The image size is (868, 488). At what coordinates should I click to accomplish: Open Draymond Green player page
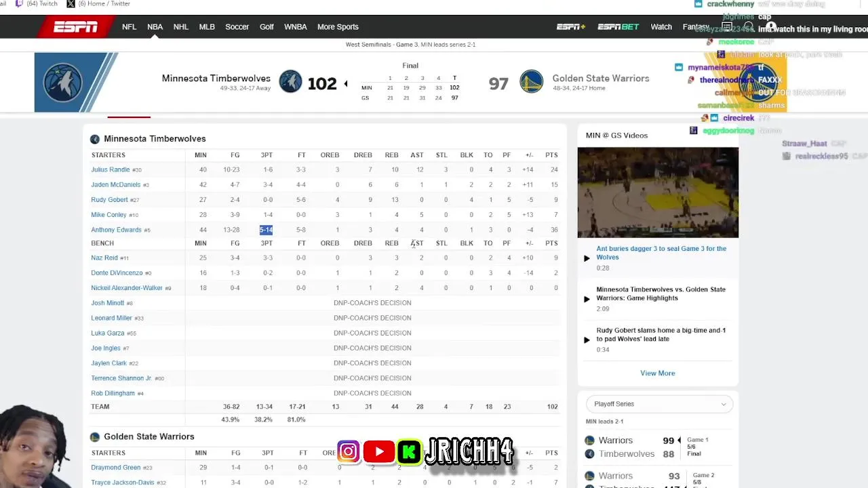(x=115, y=468)
